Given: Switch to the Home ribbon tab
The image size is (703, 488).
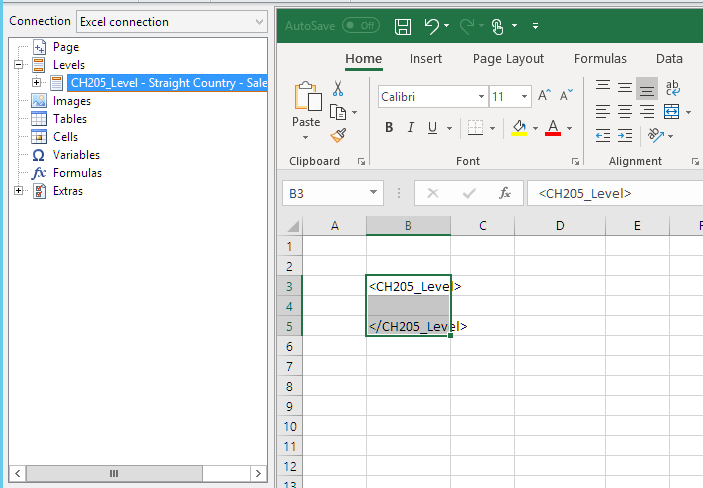Looking at the screenshot, I should tap(364, 59).
